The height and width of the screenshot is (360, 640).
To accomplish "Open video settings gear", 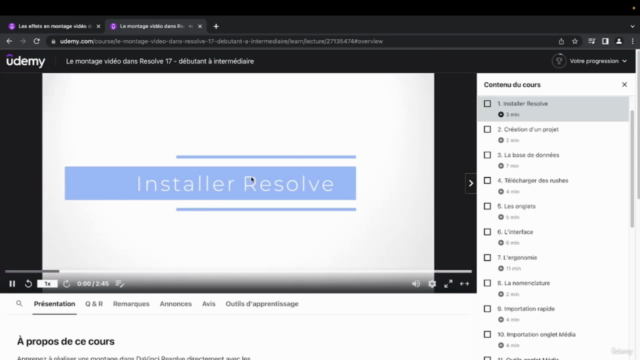I will pyautogui.click(x=432, y=284).
